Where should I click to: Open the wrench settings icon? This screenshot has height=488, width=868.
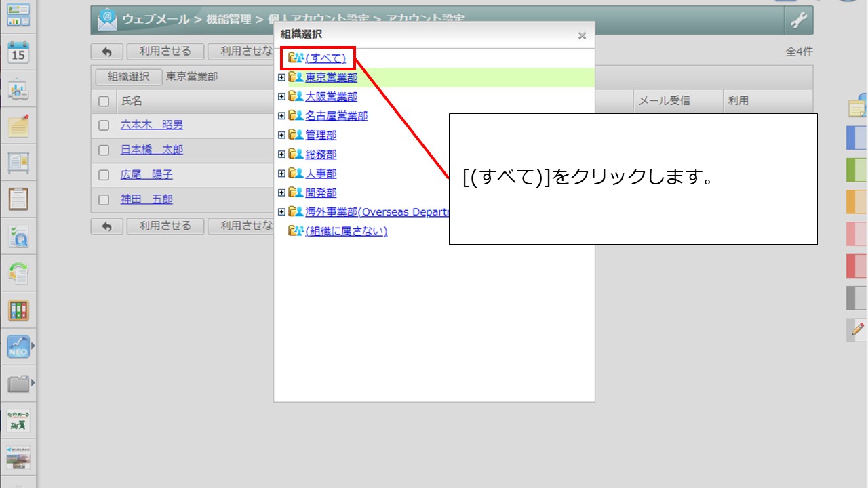point(799,20)
